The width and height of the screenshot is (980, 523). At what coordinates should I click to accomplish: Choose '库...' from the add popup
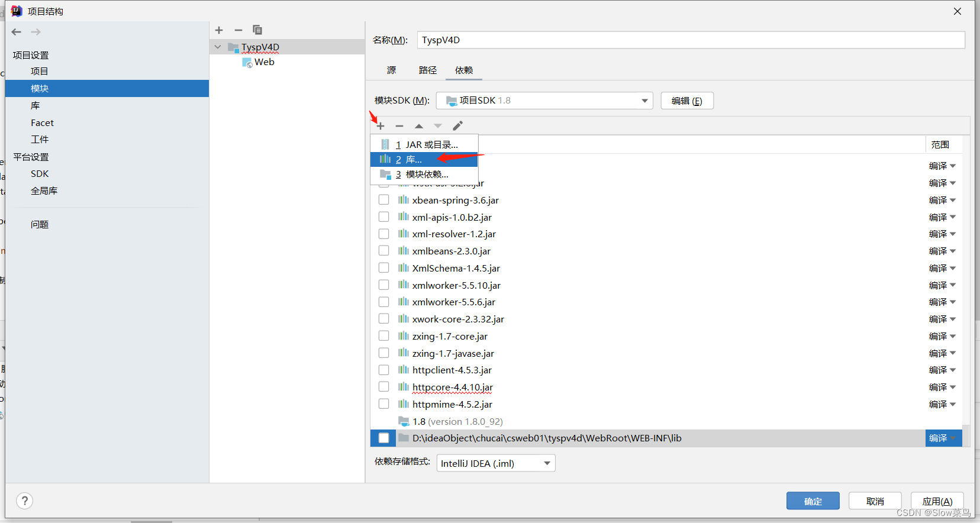coord(424,159)
